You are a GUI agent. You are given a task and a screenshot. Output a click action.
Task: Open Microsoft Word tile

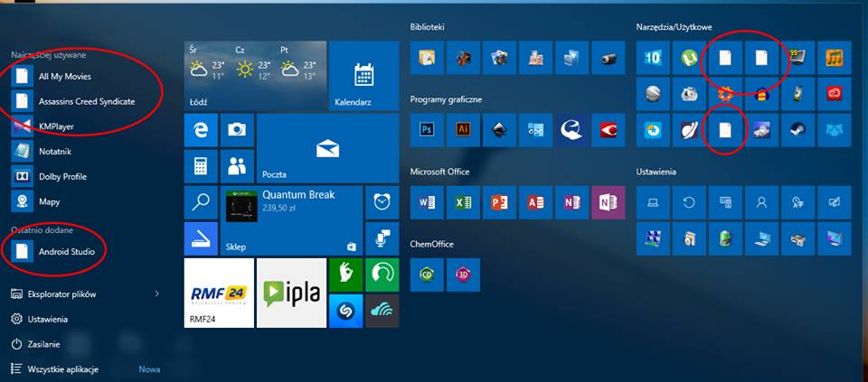[427, 202]
